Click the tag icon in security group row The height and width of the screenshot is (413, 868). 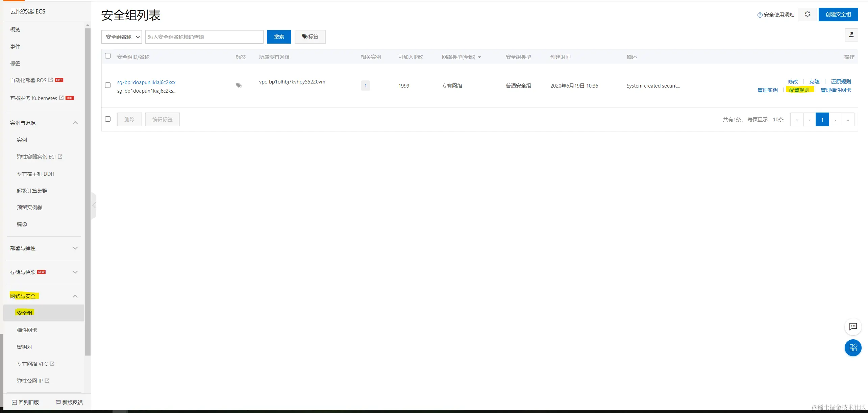[239, 86]
